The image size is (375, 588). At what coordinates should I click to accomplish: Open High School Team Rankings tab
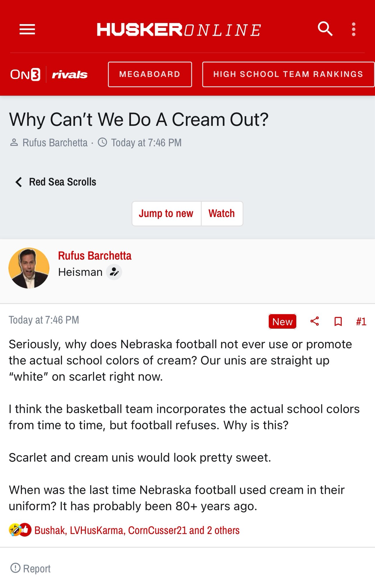[x=288, y=74]
